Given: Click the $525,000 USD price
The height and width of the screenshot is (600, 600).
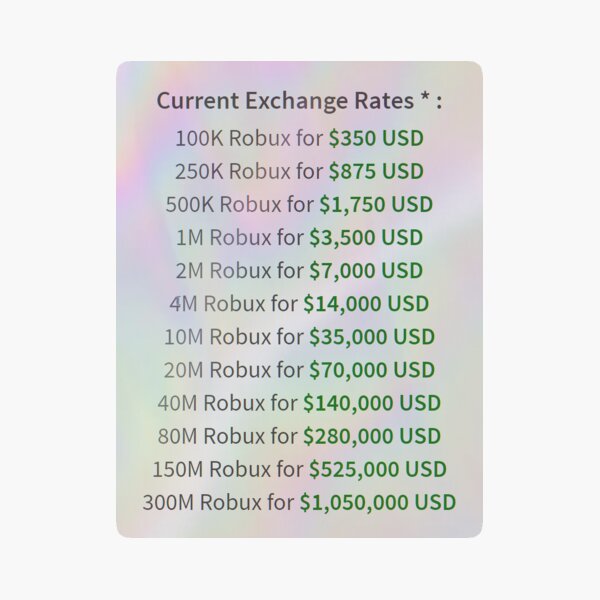Looking at the screenshot, I should (x=377, y=469).
